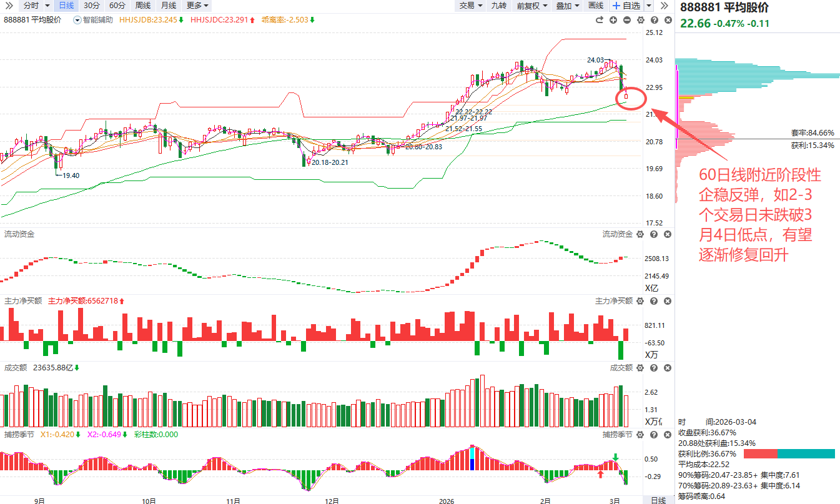This screenshot has height=504, width=840.
Task: Switch chart to 30分 period
Action: (91, 6)
